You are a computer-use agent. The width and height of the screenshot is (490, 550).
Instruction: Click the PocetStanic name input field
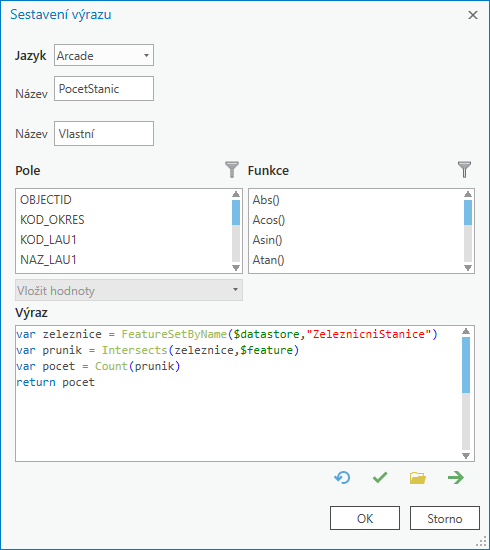[x=104, y=88]
